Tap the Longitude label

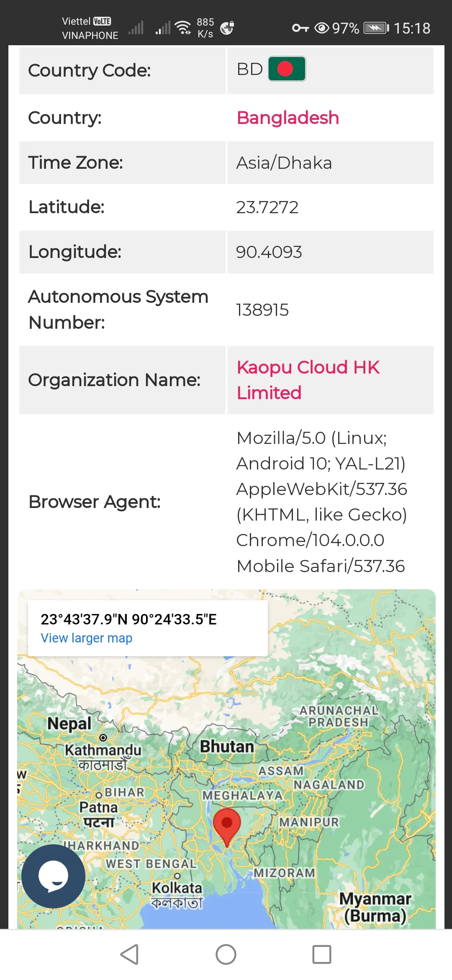coord(75,252)
